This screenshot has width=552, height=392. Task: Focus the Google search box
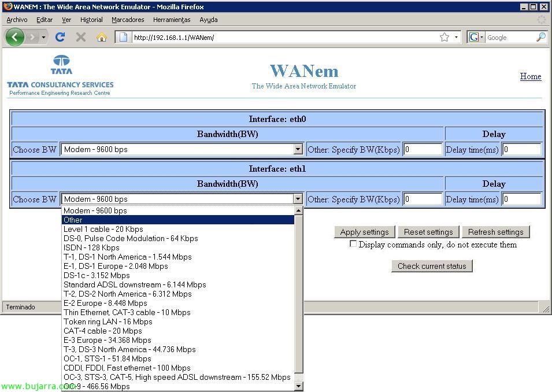coord(510,38)
